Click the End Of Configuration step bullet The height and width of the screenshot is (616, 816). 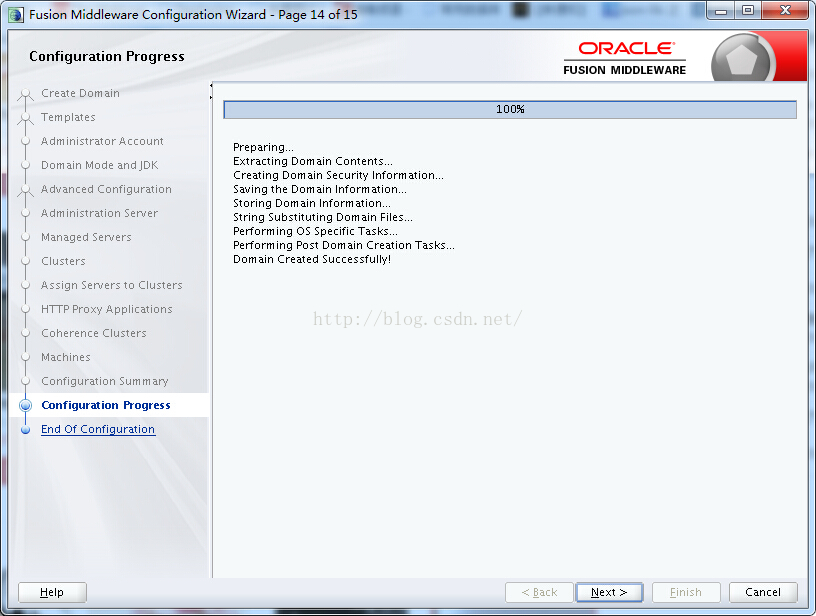(26, 430)
